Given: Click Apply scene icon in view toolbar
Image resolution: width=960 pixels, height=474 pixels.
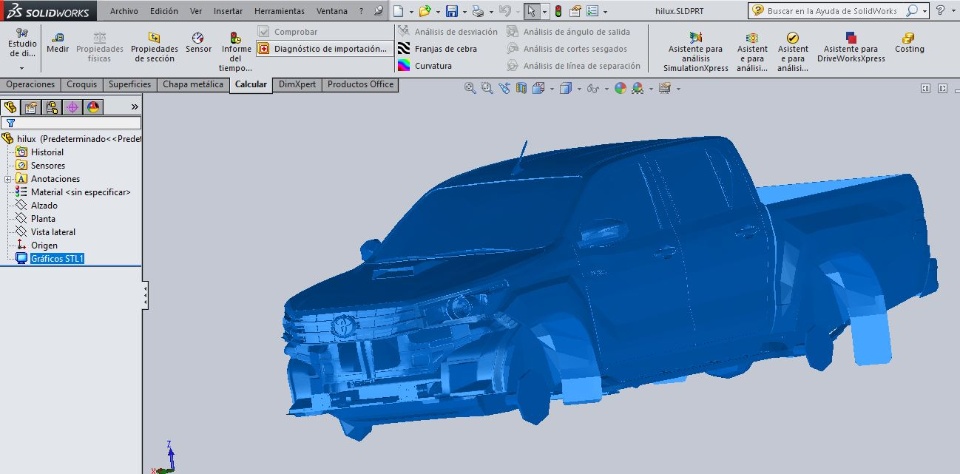Looking at the screenshot, I should click(637, 88).
